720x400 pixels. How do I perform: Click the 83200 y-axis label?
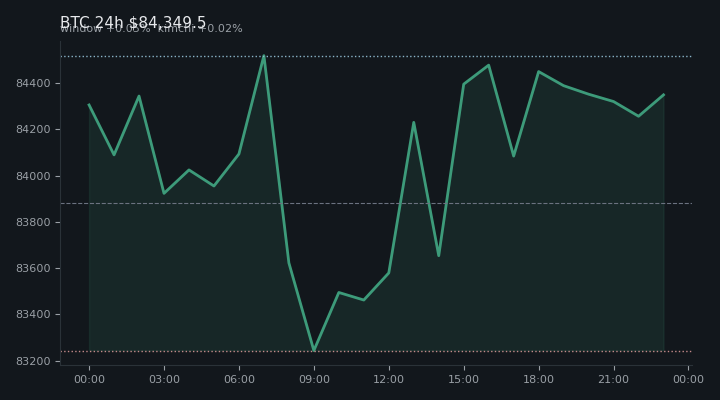click(33, 361)
